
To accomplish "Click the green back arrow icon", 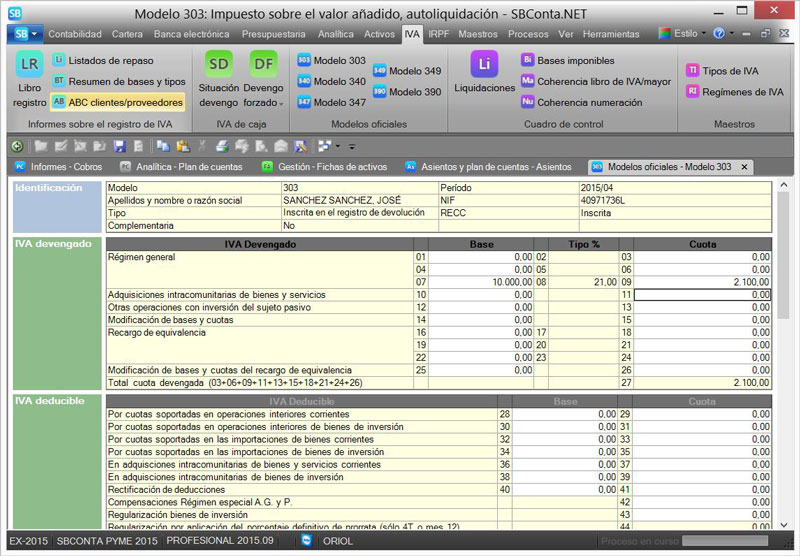I will click(x=17, y=146).
